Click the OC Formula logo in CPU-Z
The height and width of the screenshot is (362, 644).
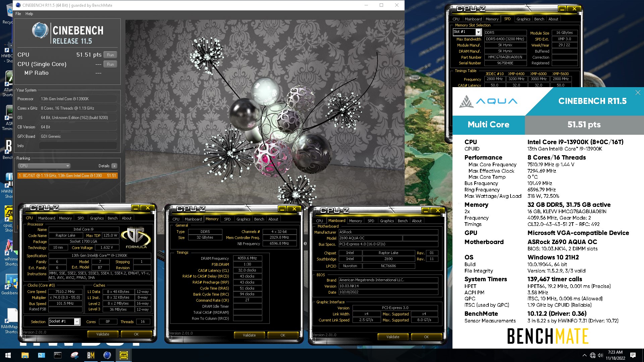136,237
